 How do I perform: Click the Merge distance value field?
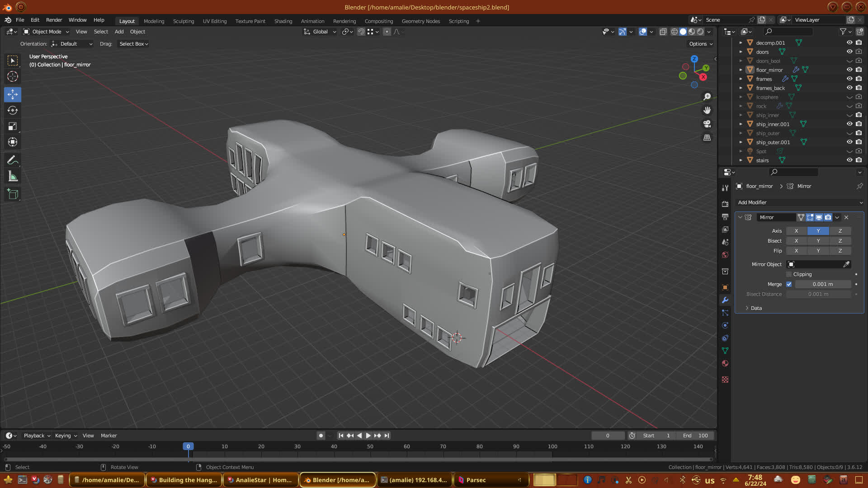[822, 284]
